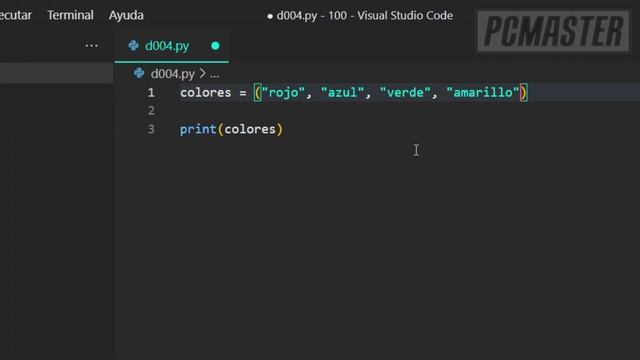Click the equals sign on line 1
Screen dimensions: 640x360
click(243, 93)
